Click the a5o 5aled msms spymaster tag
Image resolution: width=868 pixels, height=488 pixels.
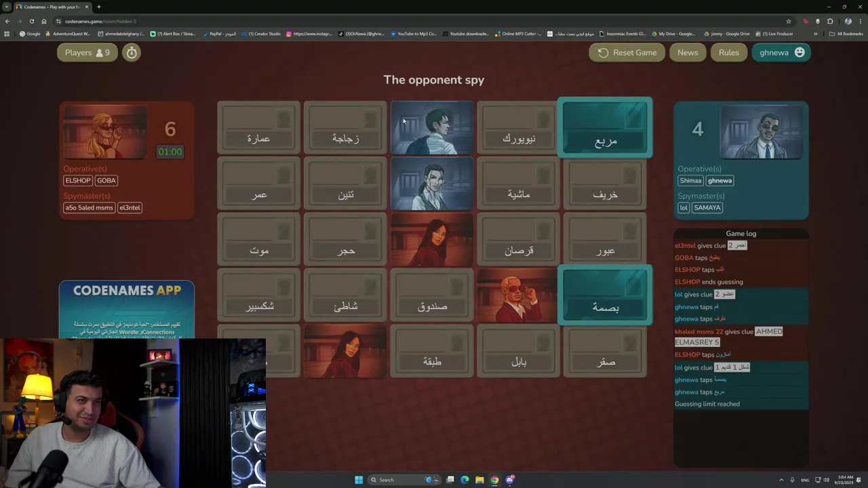(90, 207)
